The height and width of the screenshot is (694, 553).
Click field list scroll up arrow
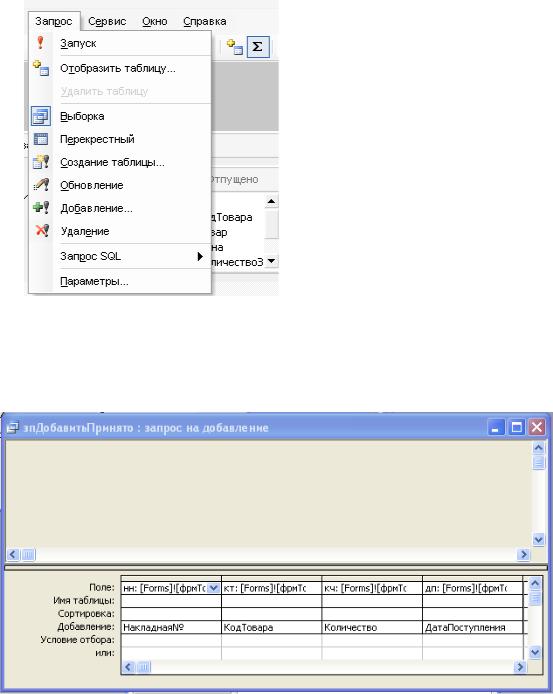click(271, 202)
